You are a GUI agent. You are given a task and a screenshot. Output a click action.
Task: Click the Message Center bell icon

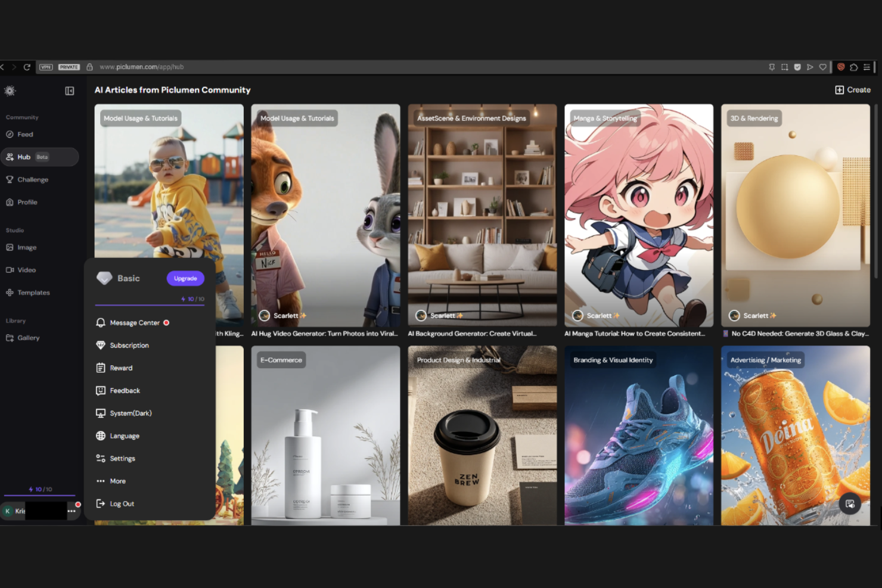(x=101, y=323)
